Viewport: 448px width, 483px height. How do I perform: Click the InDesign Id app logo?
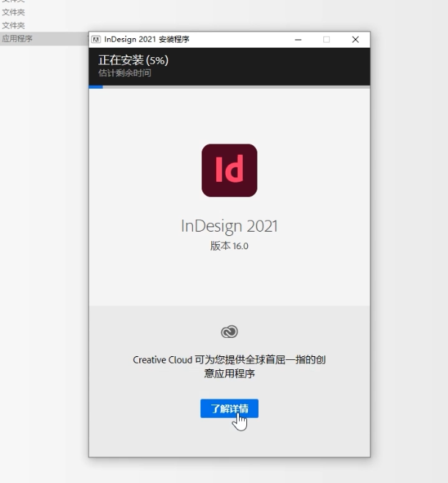pyautogui.click(x=229, y=170)
